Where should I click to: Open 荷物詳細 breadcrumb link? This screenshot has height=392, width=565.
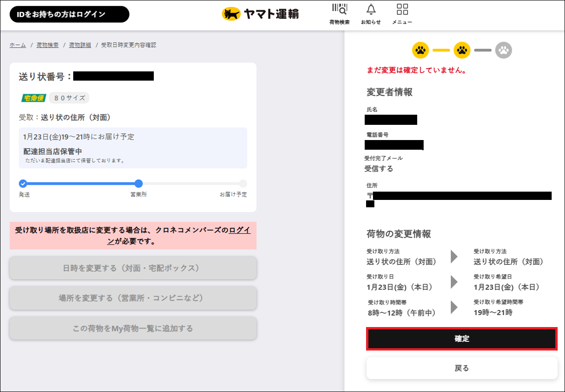(x=80, y=45)
